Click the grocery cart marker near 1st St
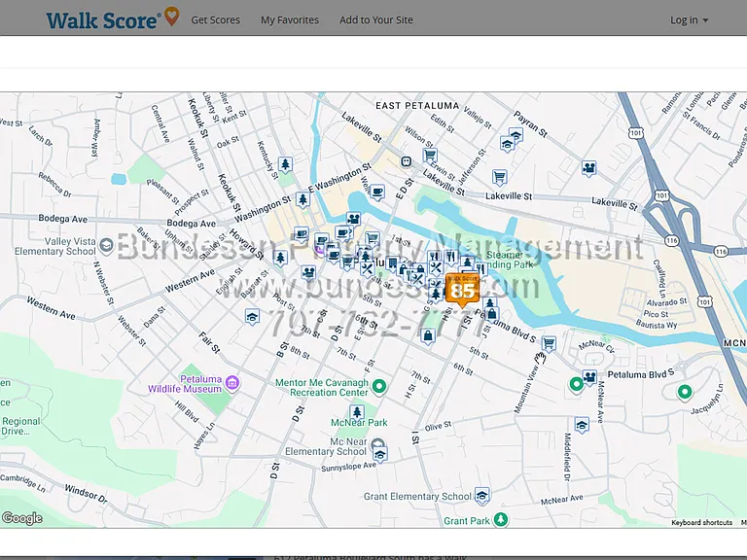Screen dimensions: 747x560 coord(373,237)
